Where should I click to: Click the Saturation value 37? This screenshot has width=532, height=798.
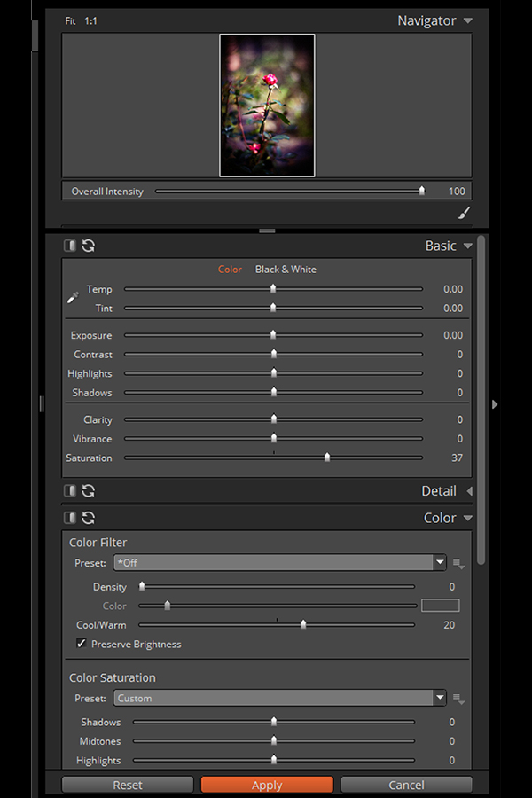pos(457,458)
